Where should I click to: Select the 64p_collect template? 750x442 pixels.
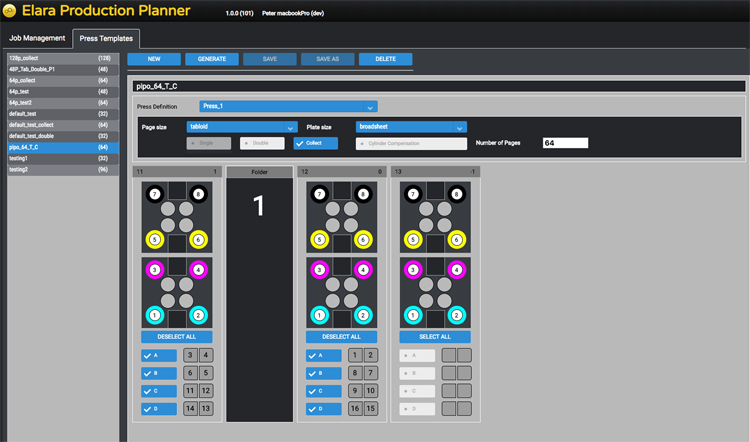[63, 80]
